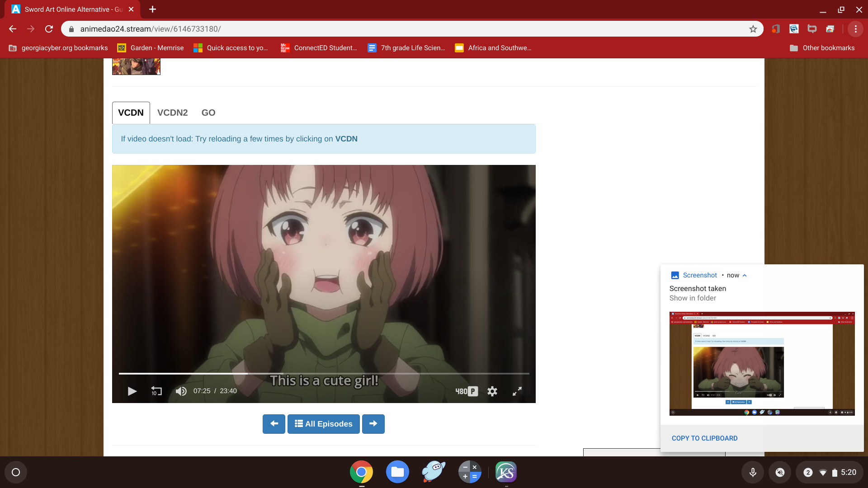Open 7th grade Life Science bookmark

tap(406, 48)
